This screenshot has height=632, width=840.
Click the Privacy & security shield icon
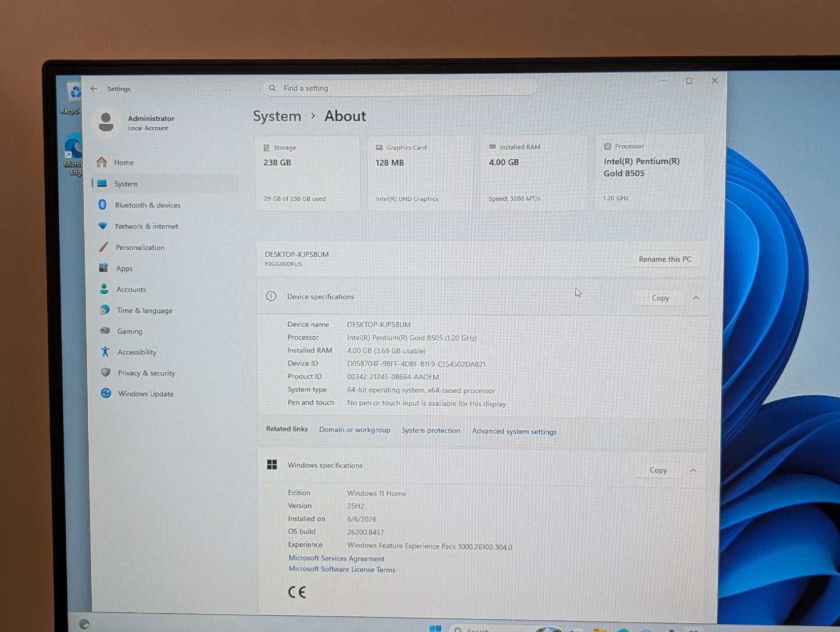tap(106, 372)
